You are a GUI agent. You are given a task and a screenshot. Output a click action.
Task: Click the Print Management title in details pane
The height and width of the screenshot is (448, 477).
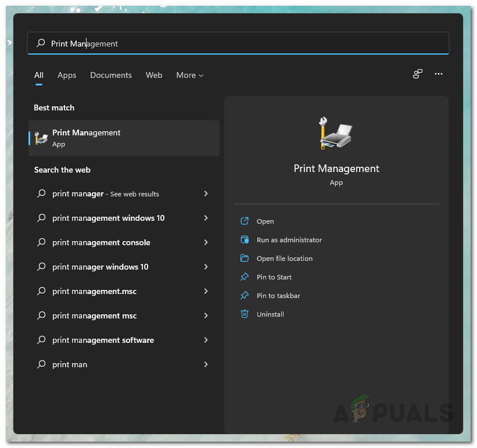pos(336,169)
